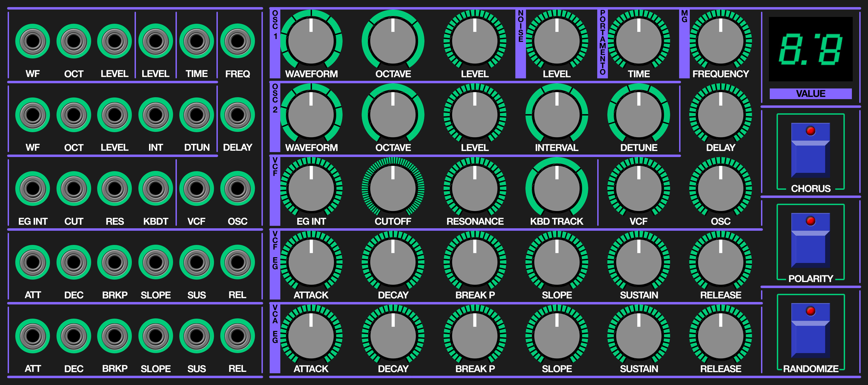Click the OSC 1 WAVEFORM selector knob
Viewport: 868px width, 385px height.
point(311,41)
